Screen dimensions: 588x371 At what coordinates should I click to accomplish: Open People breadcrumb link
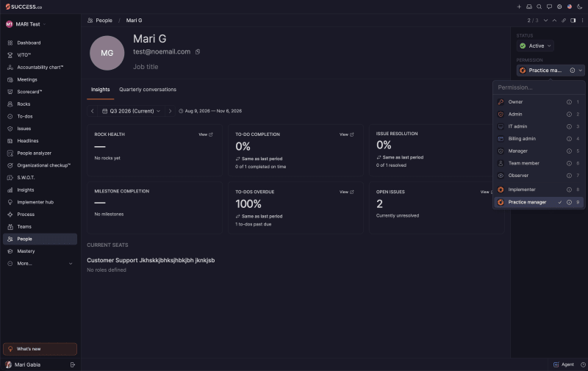point(100,21)
